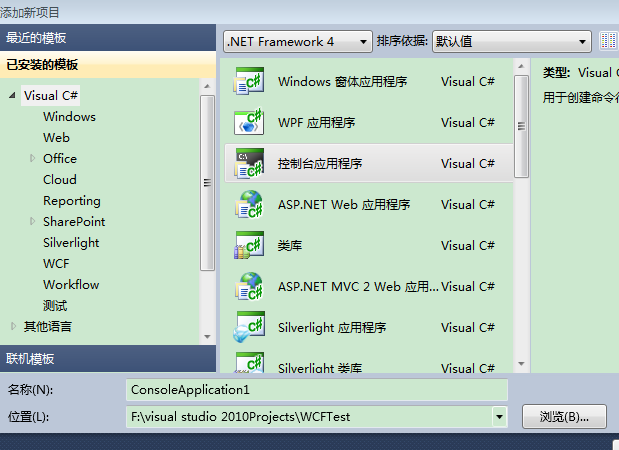Open the 最近的模板 section
This screenshot has width=619, height=450.
pos(108,38)
